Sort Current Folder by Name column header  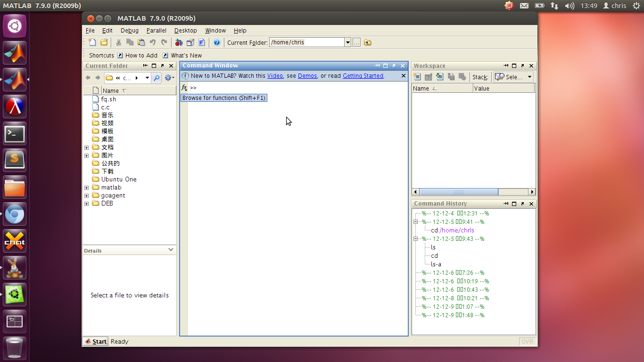tap(139, 90)
